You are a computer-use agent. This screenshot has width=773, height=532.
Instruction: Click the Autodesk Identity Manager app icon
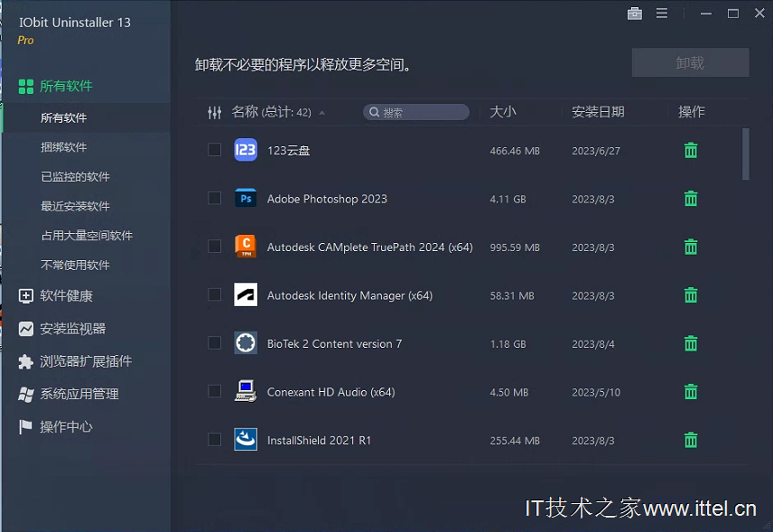246,294
